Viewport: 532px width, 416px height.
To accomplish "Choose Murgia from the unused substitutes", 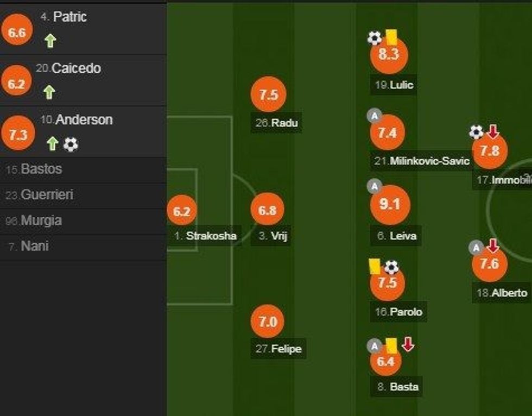I will [41, 220].
